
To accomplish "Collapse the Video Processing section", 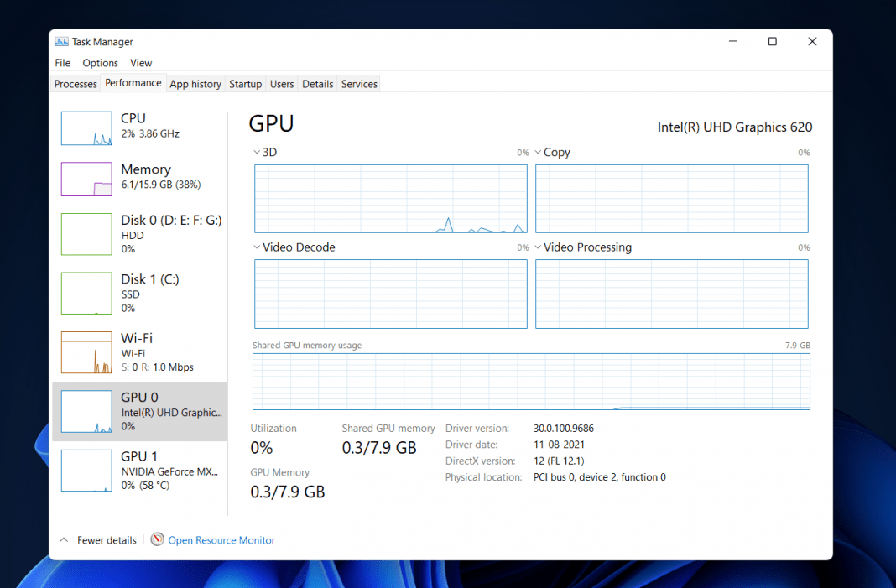I will [x=538, y=247].
